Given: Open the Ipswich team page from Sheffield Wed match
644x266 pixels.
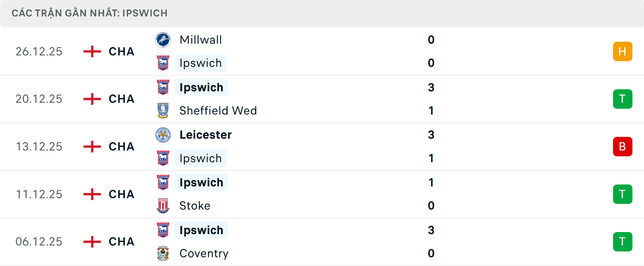Looking at the screenshot, I should (x=201, y=87).
